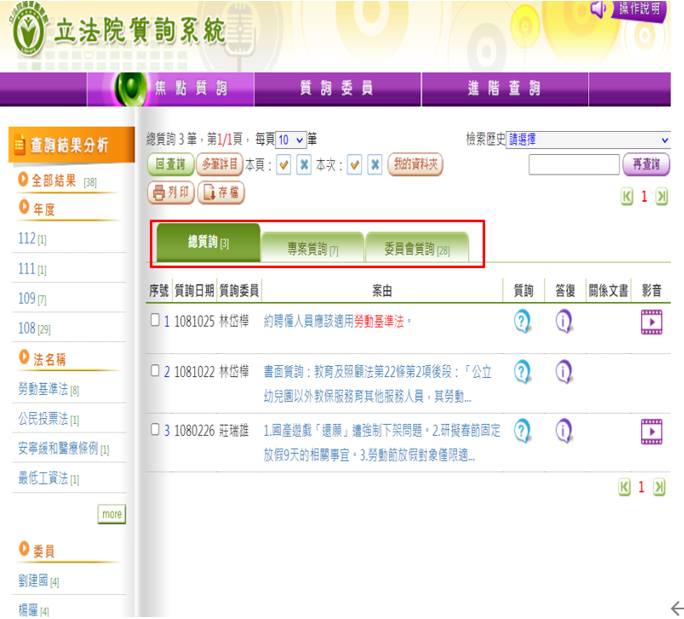Open the 委員會質詢 tab

[415, 247]
